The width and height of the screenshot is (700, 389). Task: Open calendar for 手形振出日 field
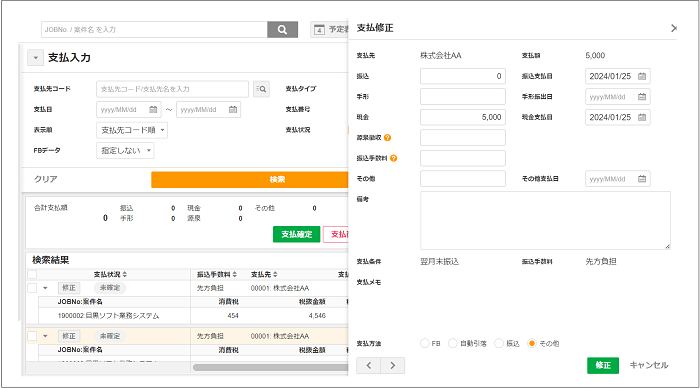(642, 97)
